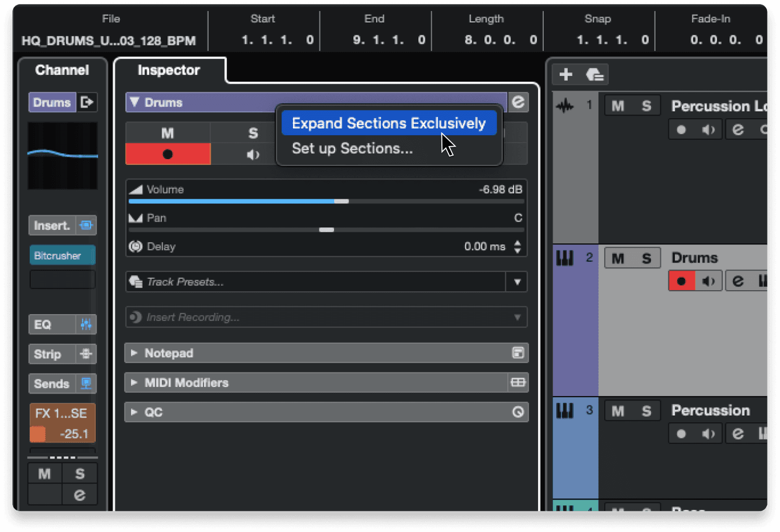Mute the Percussion track
Image resolution: width=780 pixels, height=532 pixels.
coord(617,410)
